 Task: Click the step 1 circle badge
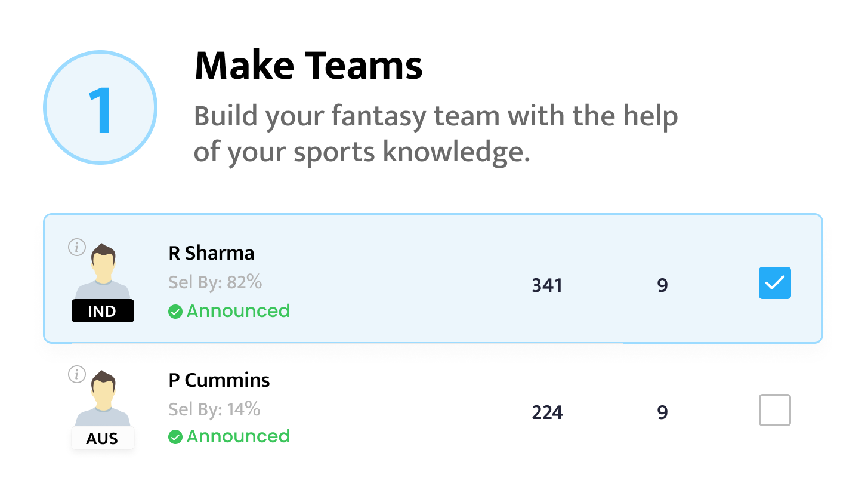point(100,107)
